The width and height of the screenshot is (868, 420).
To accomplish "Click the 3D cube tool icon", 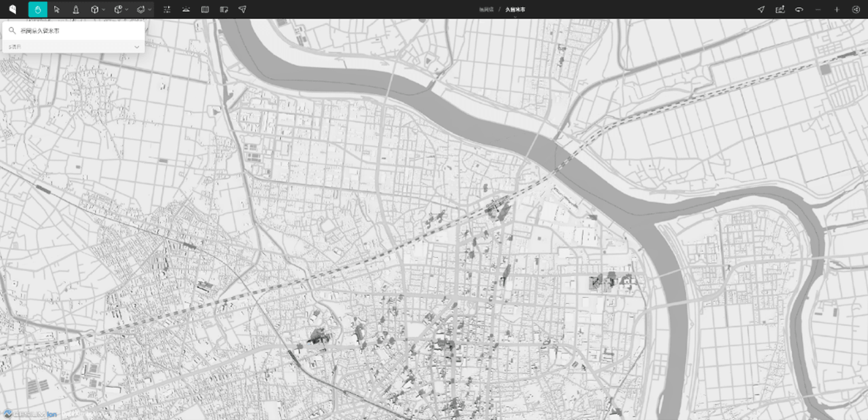I will pyautogui.click(x=95, y=10).
